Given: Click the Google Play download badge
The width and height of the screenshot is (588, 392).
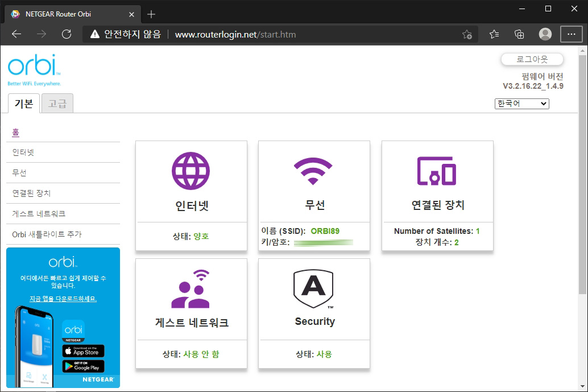Looking at the screenshot, I should click(x=83, y=366).
